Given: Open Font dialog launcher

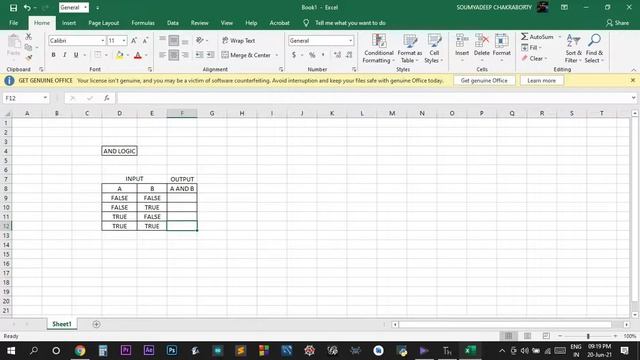Looking at the screenshot, I should click(x=150, y=69).
